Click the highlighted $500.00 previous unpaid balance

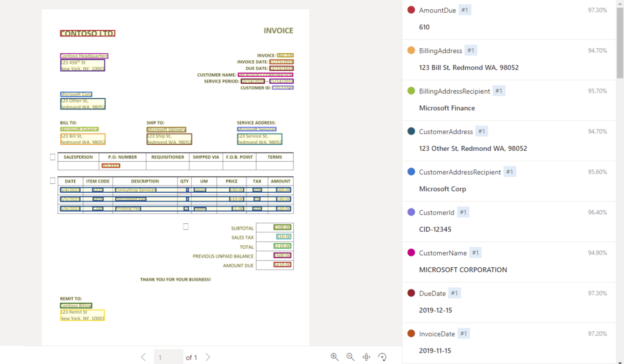282,255
